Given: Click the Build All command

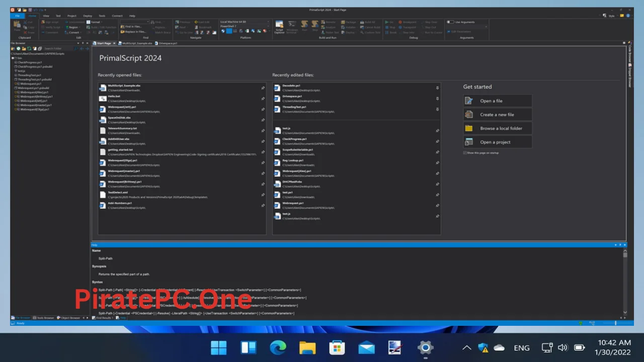Looking at the screenshot, I should [x=368, y=22].
